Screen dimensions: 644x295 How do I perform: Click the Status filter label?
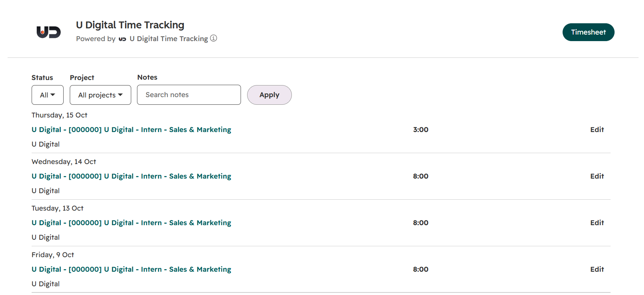tap(42, 77)
